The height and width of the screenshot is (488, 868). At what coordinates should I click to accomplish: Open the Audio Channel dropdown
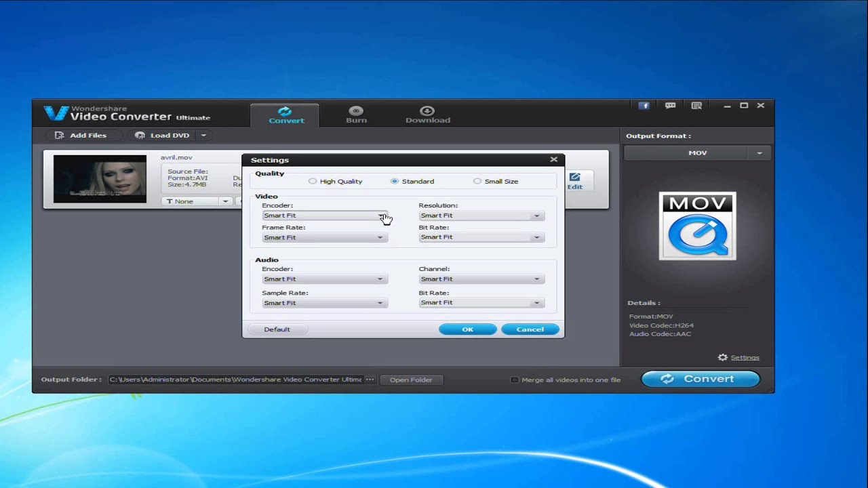[481, 279]
